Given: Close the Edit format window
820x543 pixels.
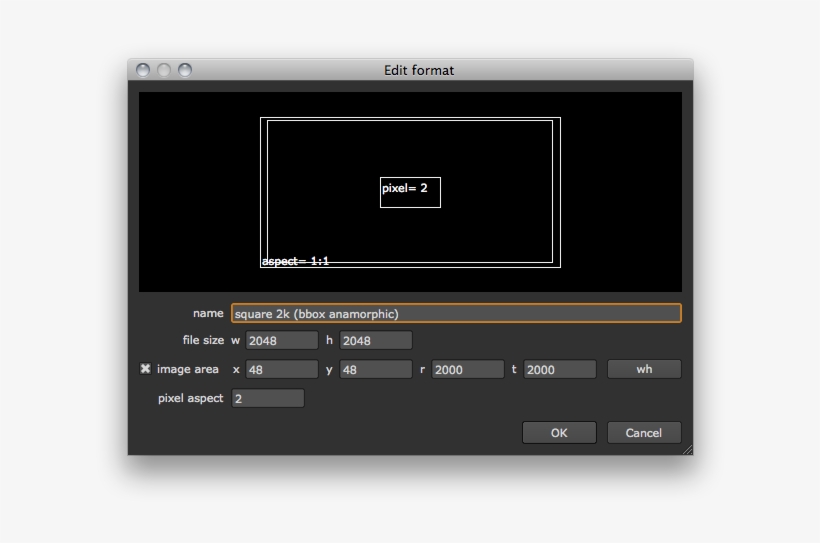Looking at the screenshot, I should pyautogui.click(x=143, y=70).
